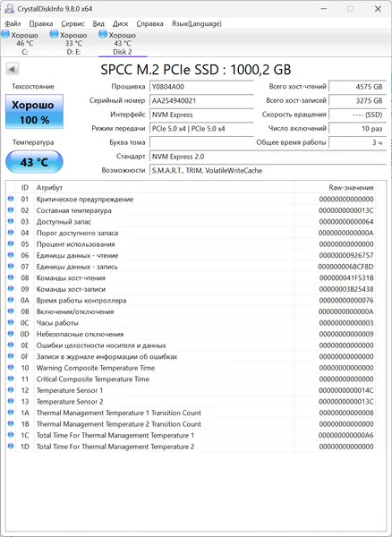Open the Справка menu

[150, 23]
